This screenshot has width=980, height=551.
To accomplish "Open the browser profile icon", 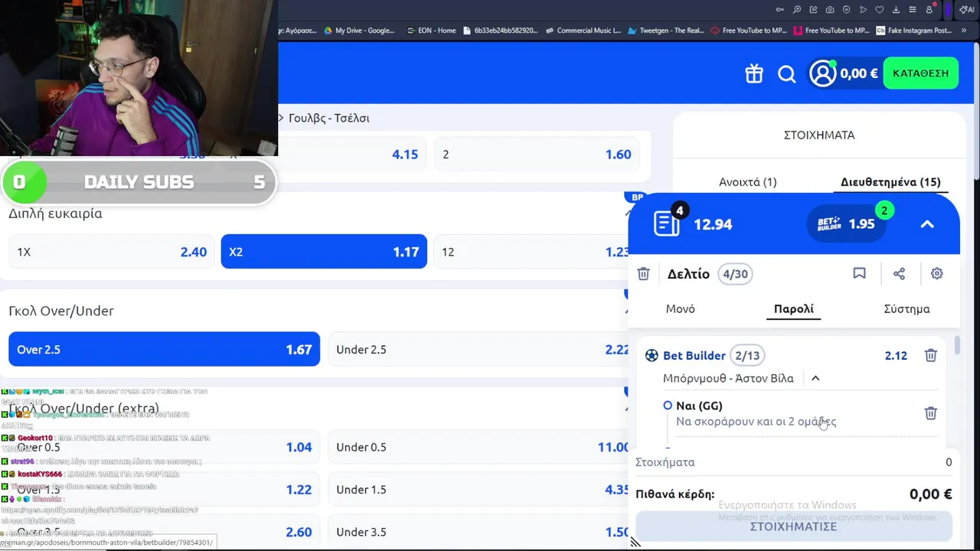I will coord(929,10).
